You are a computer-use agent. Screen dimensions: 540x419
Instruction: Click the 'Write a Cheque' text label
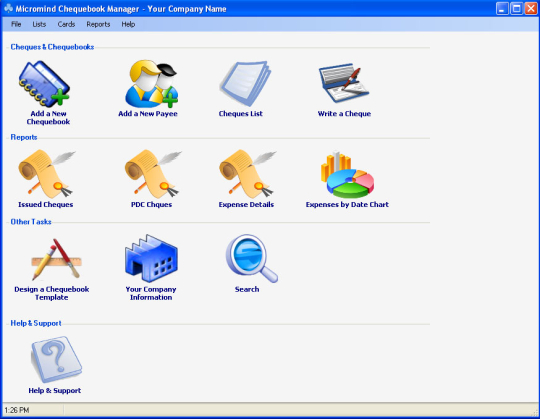pos(344,114)
